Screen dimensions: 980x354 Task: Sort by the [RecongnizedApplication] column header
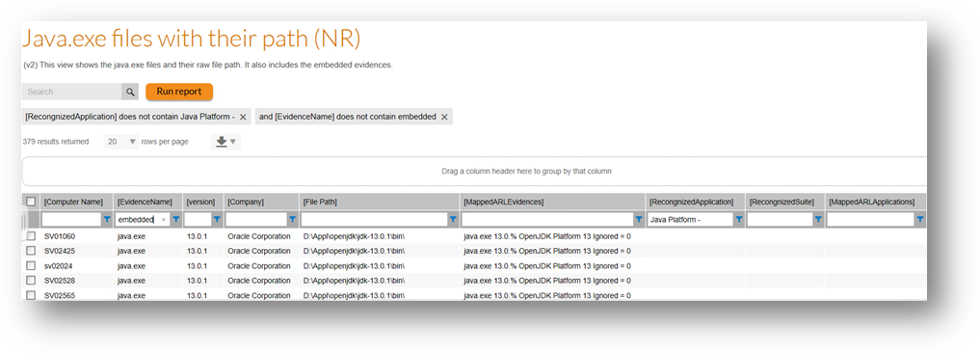pos(691,202)
